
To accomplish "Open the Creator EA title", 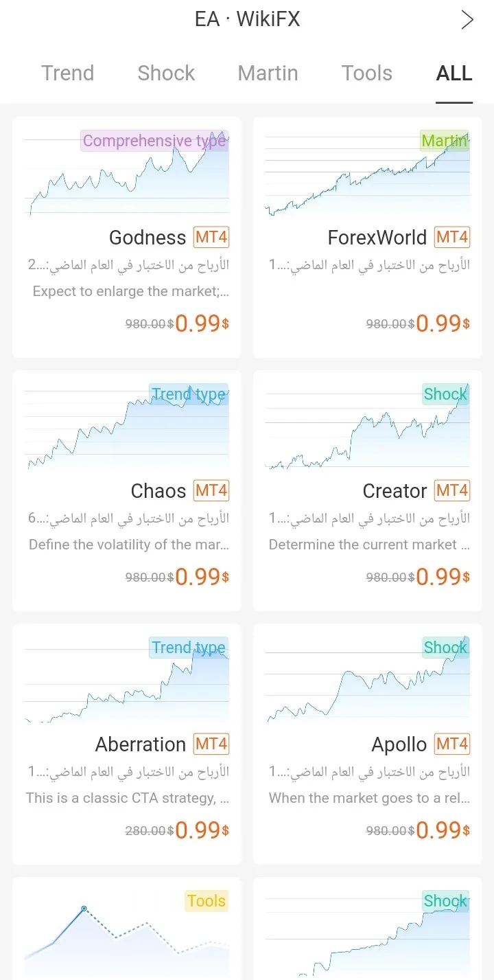I will tap(395, 491).
